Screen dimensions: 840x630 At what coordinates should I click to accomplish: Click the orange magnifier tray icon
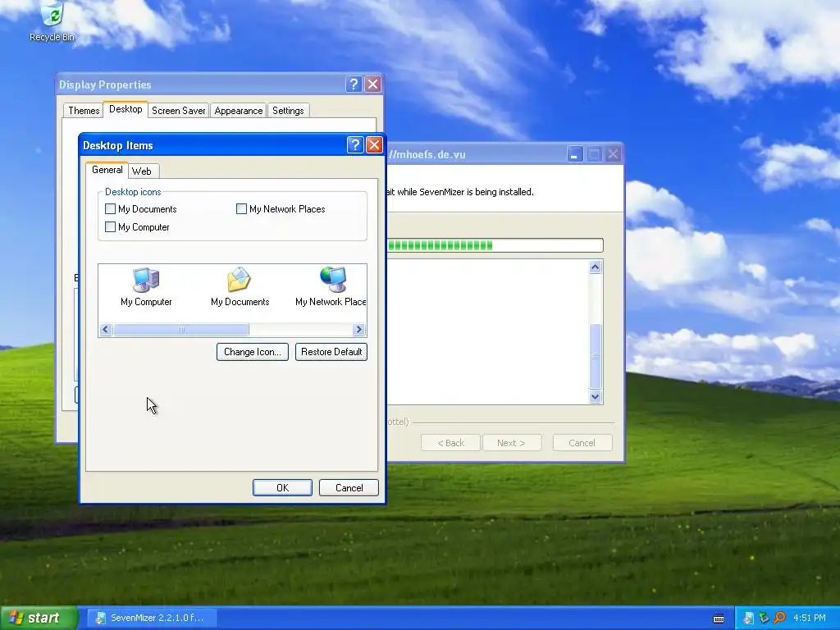[779, 619]
